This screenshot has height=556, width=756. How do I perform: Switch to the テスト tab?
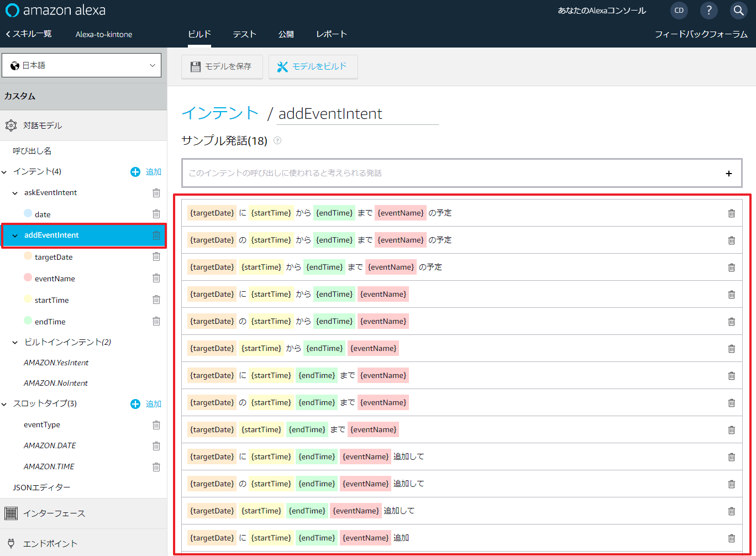(x=244, y=34)
